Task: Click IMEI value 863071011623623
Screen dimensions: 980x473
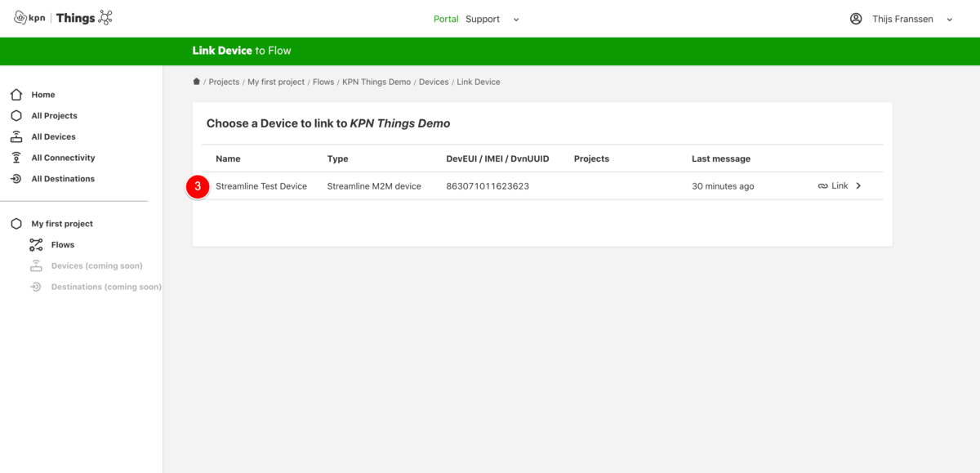Action: (488, 186)
